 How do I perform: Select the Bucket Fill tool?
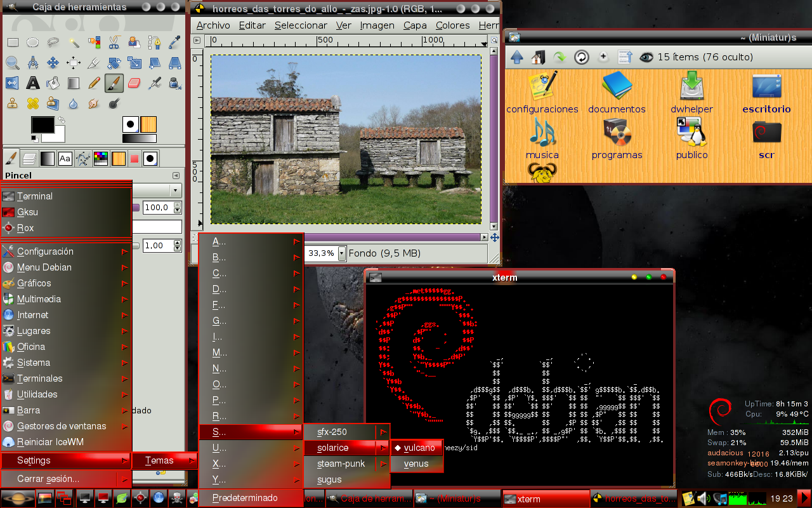[x=53, y=83]
